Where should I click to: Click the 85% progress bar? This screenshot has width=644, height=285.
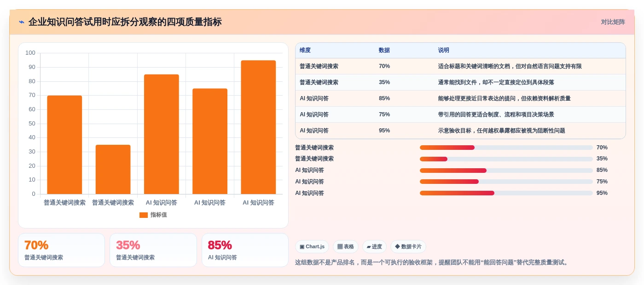(506, 171)
